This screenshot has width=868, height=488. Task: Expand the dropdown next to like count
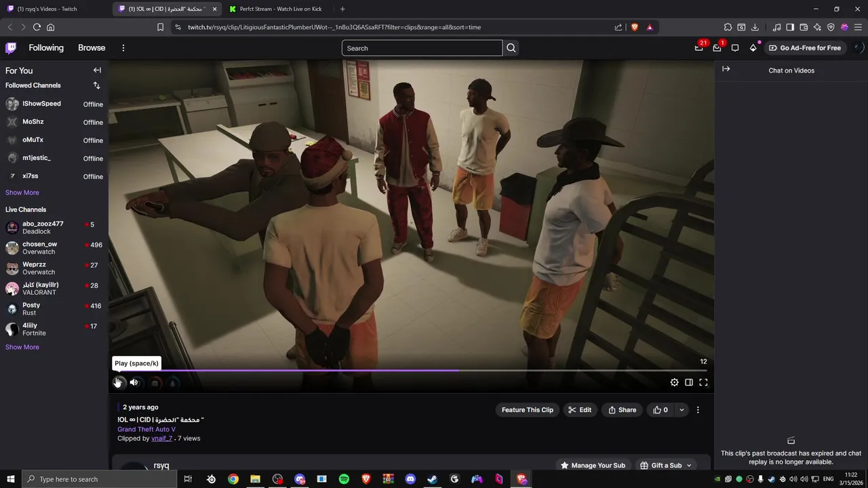(x=682, y=410)
